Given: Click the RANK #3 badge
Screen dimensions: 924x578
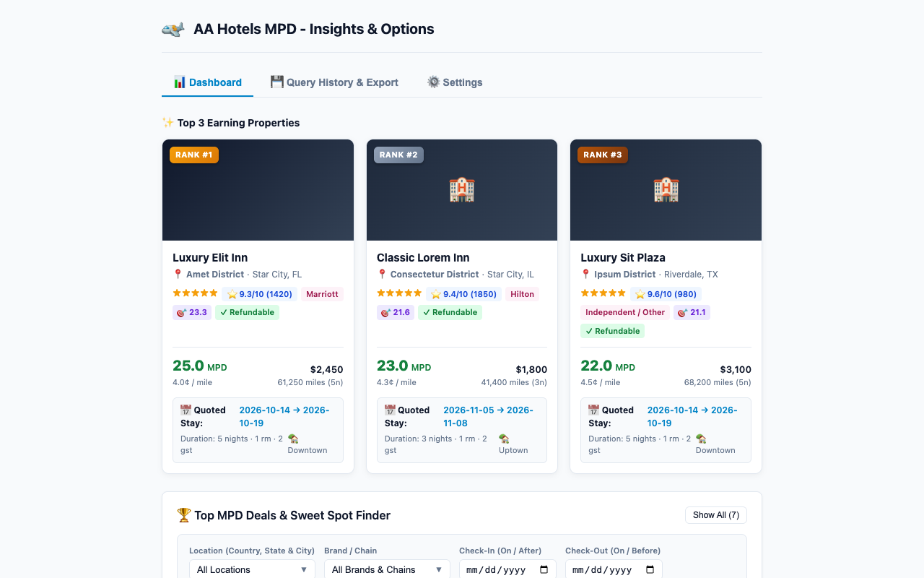Looking at the screenshot, I should pos(603,155).
